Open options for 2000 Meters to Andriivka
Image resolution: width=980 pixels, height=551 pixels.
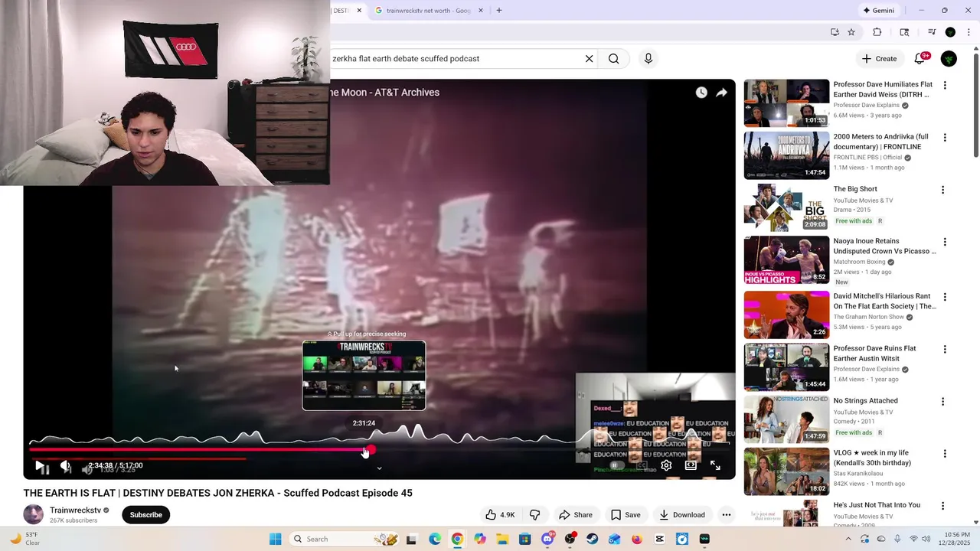click(x=945, y=138)
